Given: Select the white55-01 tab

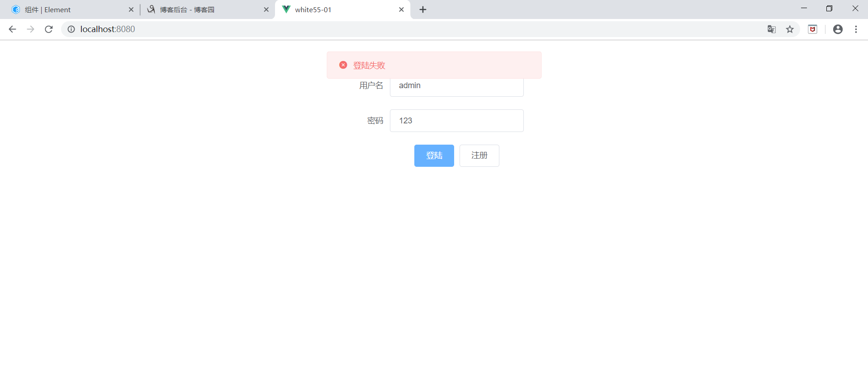Looking at the screenshot, I should [342, 9].
